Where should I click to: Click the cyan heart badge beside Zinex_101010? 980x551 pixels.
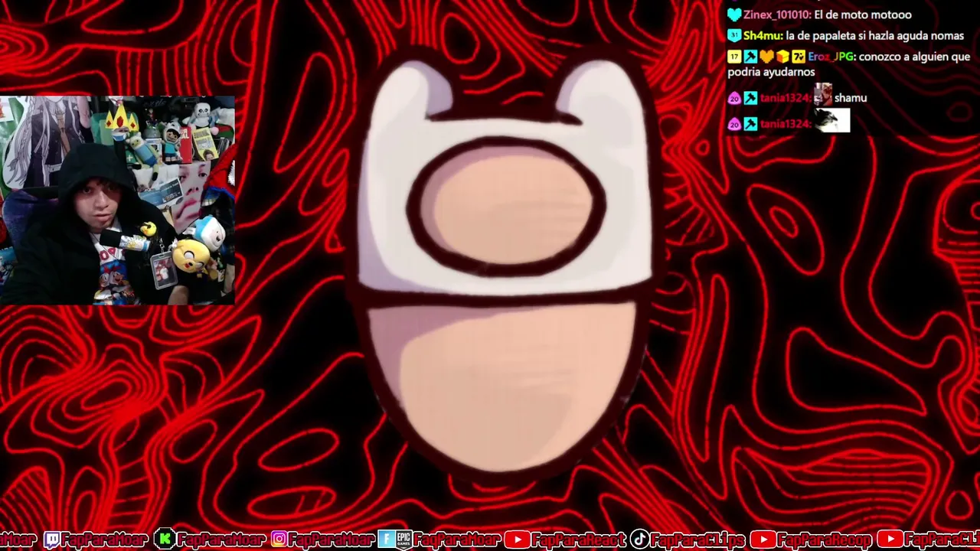pyautogui.click(x=734, y=15)
